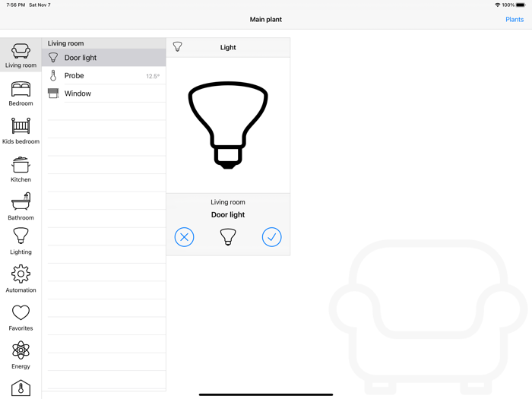Open the Favorites heart category

pyautogui.click(x=21, y=318)
